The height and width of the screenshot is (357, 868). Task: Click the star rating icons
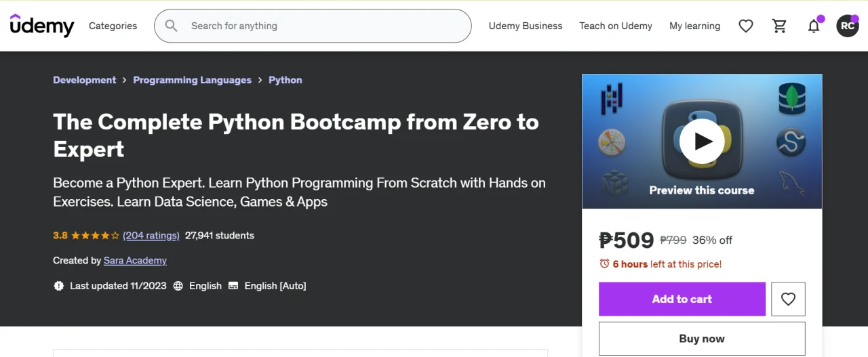(95, 236)
